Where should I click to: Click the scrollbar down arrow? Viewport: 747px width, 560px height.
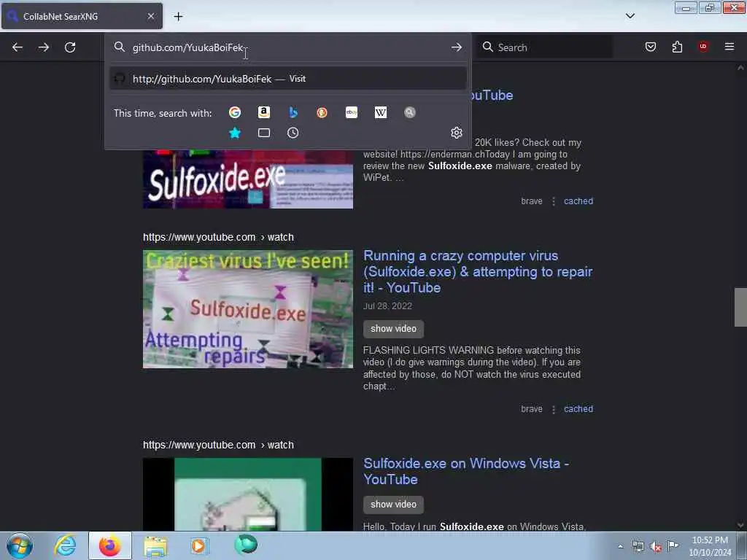pos(740,526)
